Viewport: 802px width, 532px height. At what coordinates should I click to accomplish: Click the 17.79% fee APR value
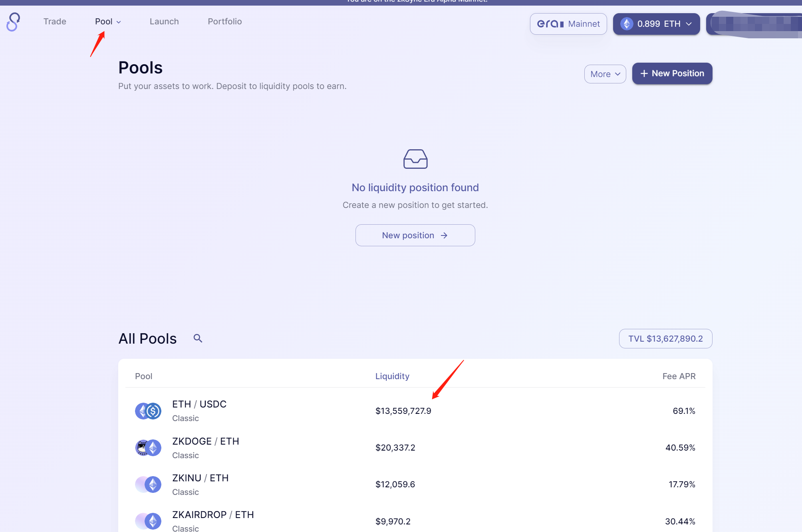(682, 484)
